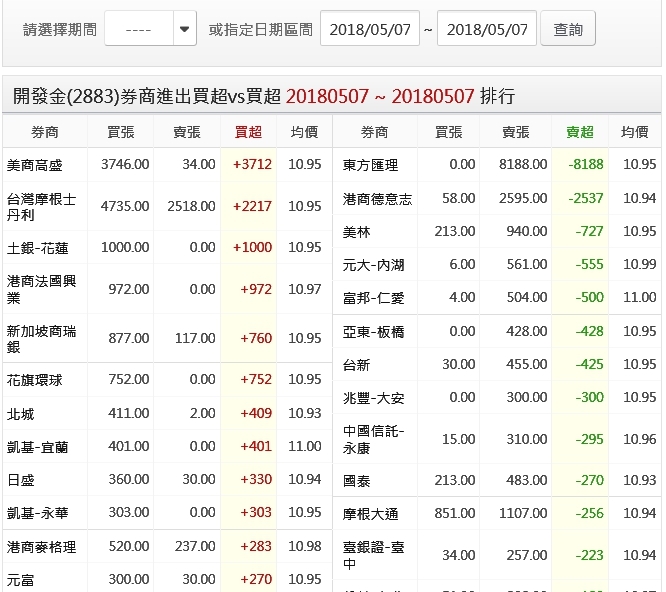666x592 pixels.
Task: Click the green 賣超 column header
Action: (580, 132)
